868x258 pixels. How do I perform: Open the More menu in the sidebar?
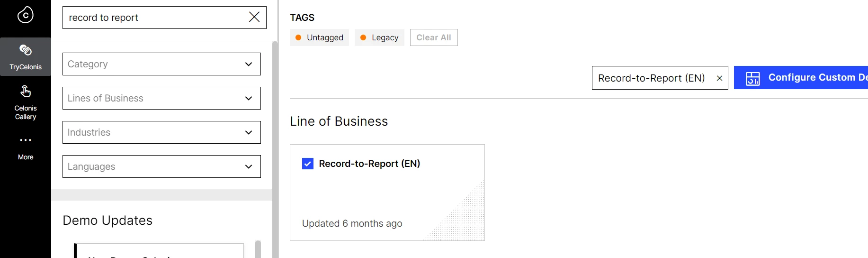26,147
